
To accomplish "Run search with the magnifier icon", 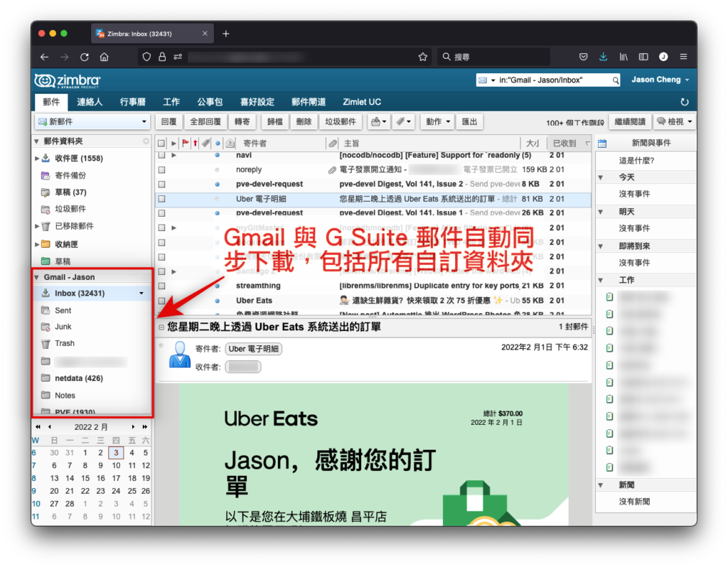I will [616, 80].
